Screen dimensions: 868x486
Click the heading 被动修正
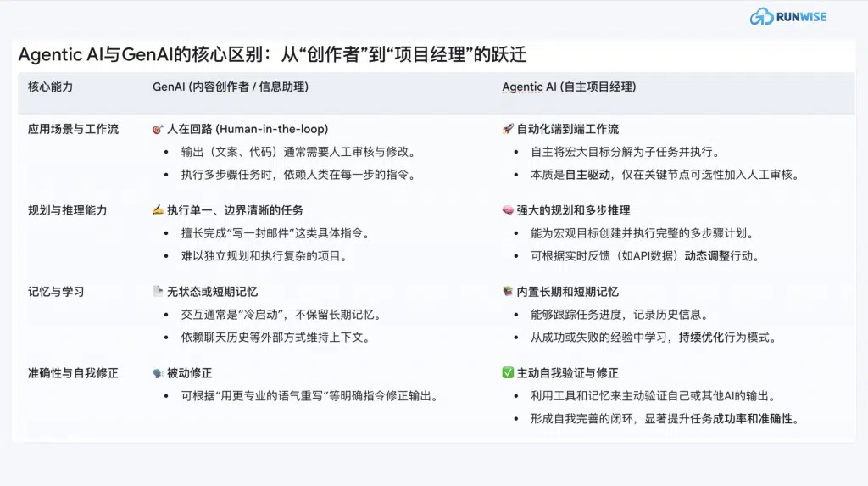(x=189, y=373)
